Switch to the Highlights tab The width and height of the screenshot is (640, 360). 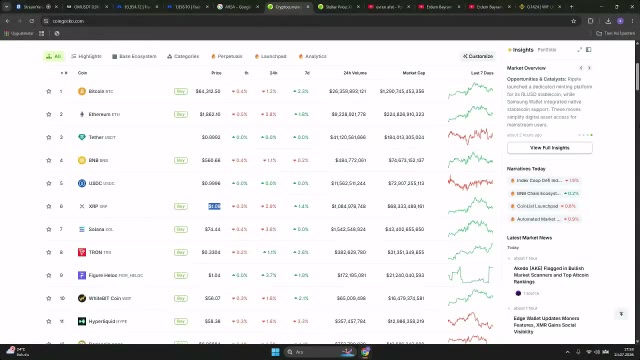(86, 56)
